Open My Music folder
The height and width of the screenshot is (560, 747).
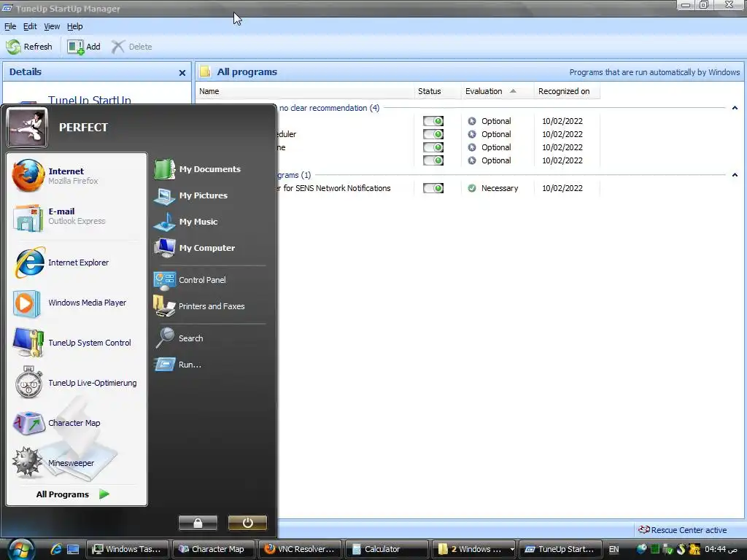(209, 222)
